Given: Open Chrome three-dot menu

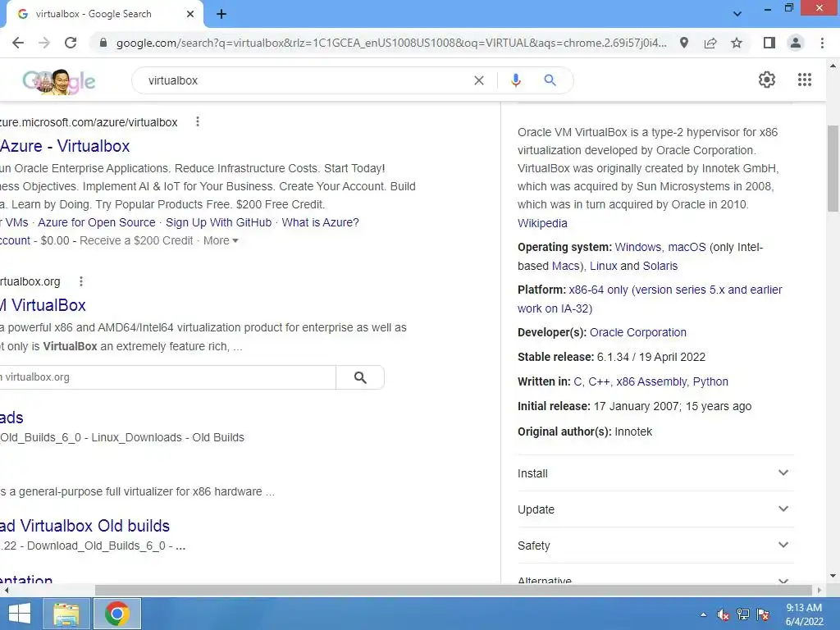Looking at the screenshot, I should [822, 43].
